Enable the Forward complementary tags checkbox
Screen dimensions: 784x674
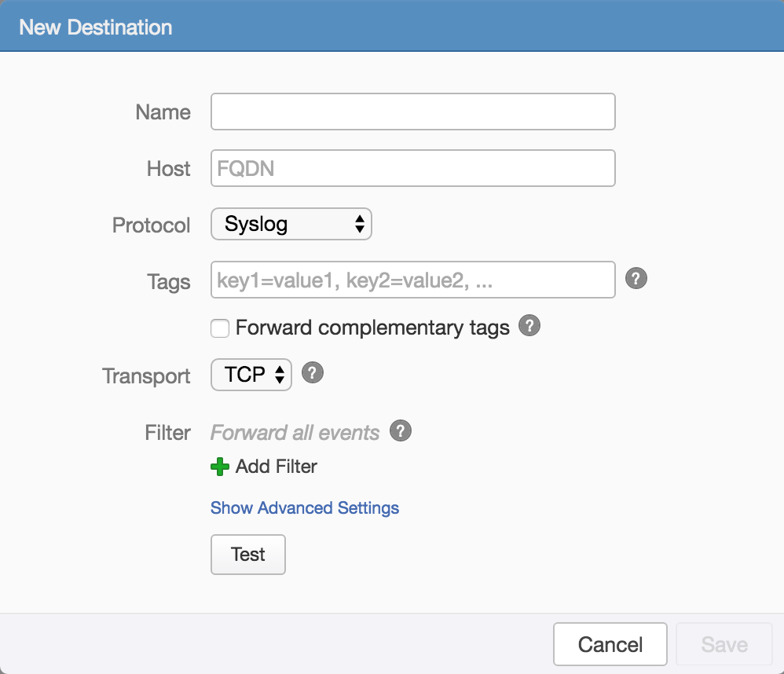tap(220, 328)
